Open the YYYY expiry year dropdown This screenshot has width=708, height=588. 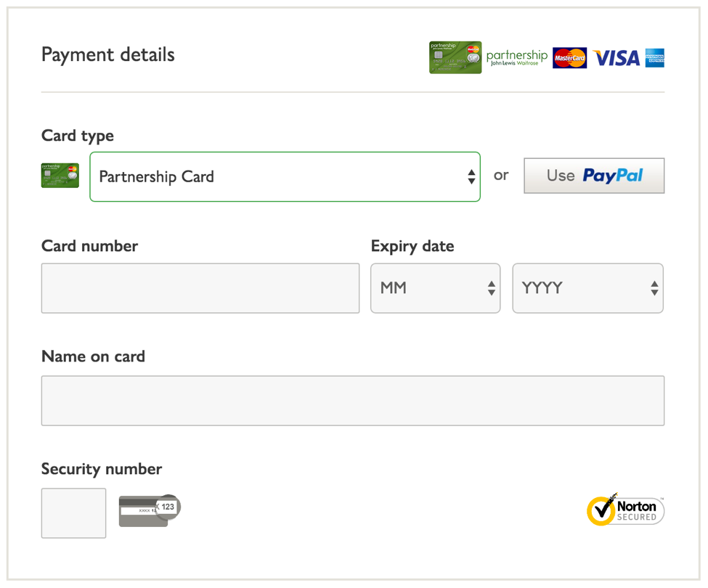tap(587, 288)
